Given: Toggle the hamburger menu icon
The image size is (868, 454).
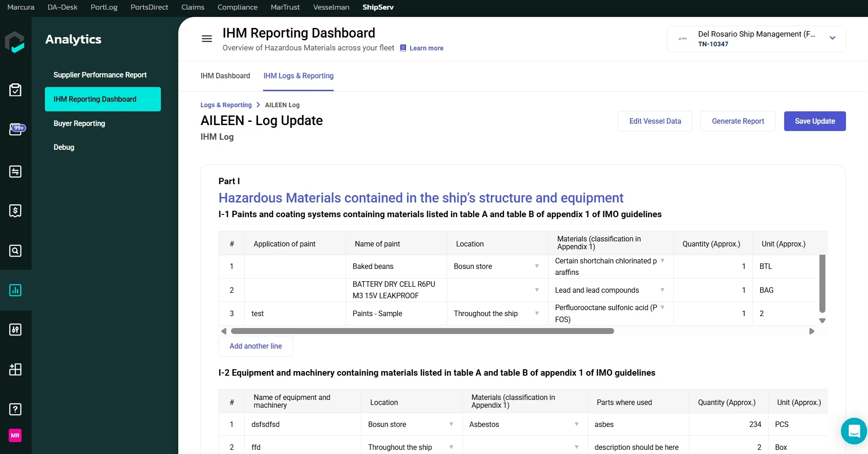Looking at the screenshot, I should click(x=207, y=39).
